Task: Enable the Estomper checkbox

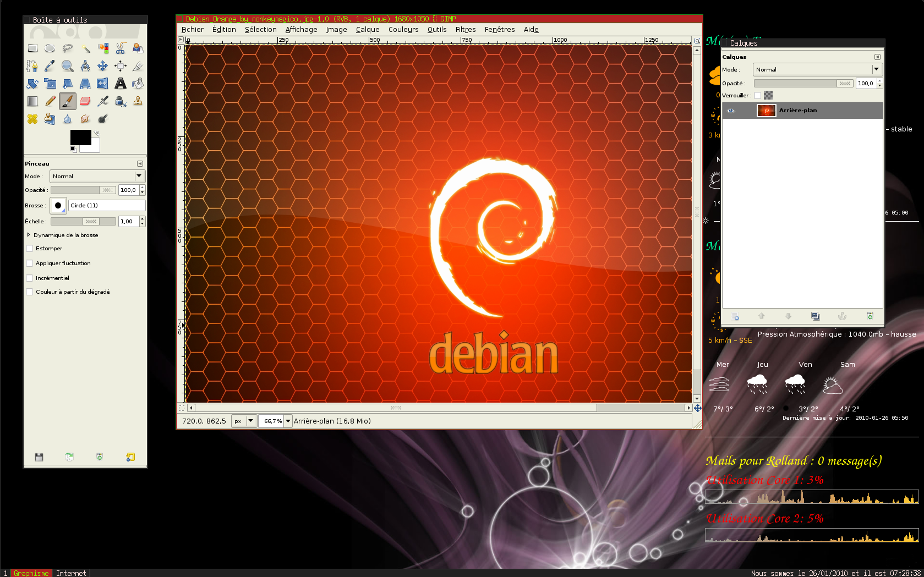Action: point(30,249)
